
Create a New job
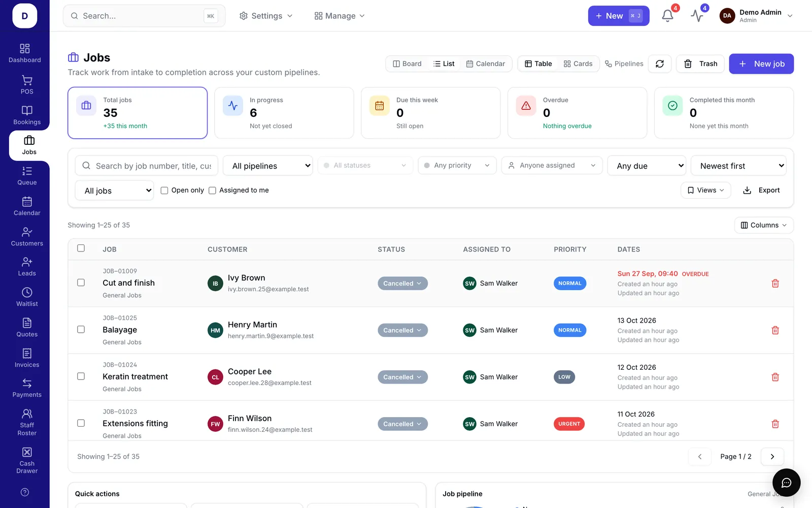(x=761, y=63)
